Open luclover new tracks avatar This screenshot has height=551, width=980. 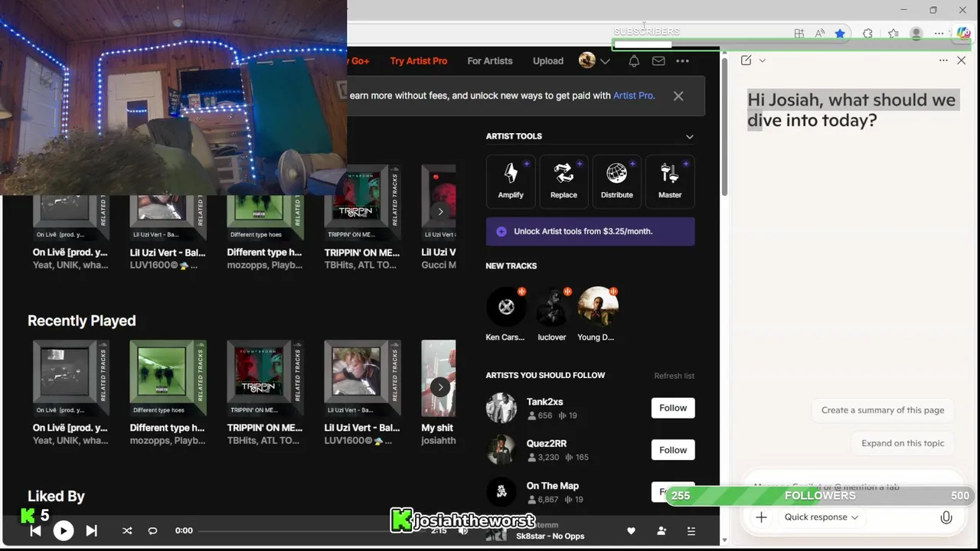click(x=552, y=307)
